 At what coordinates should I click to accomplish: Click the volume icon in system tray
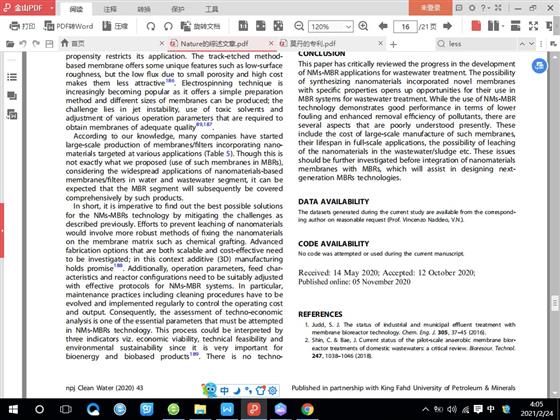452,409
